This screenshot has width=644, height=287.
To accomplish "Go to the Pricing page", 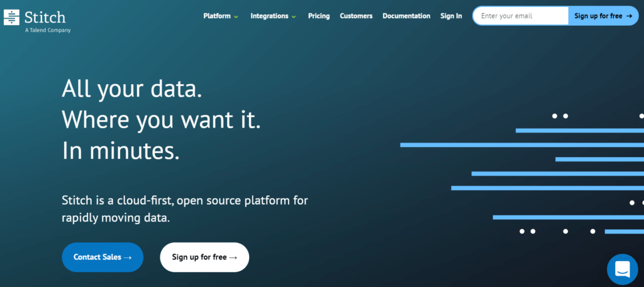I will pos(319,16).
